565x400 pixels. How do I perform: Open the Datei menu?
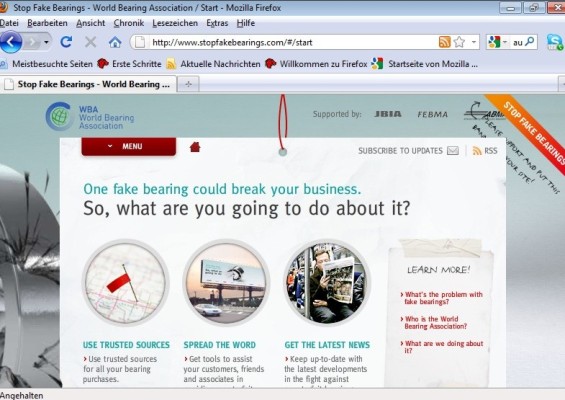tap(9, 23)
